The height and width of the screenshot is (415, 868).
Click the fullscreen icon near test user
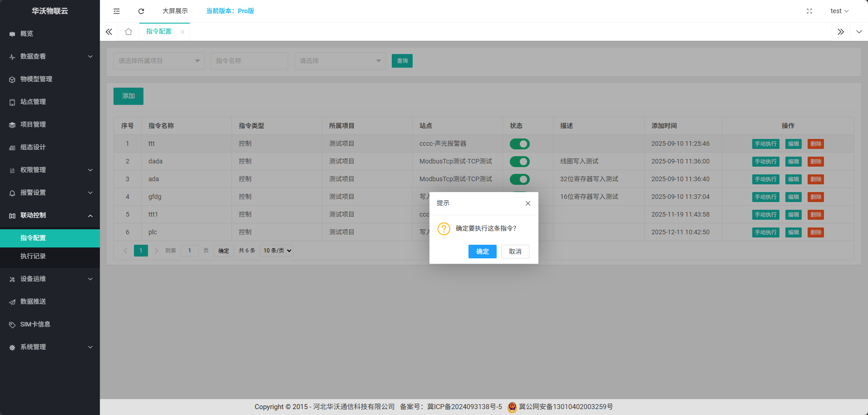click(x=809, y=11)
